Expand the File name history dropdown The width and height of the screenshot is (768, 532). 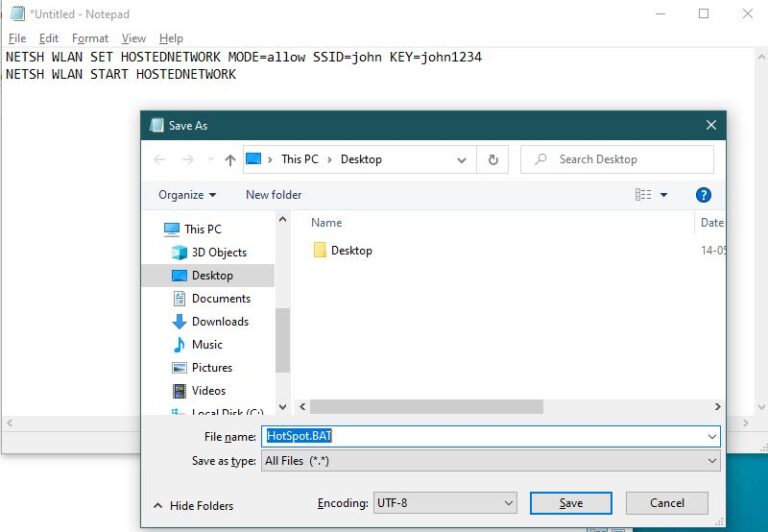pos(712,436)
